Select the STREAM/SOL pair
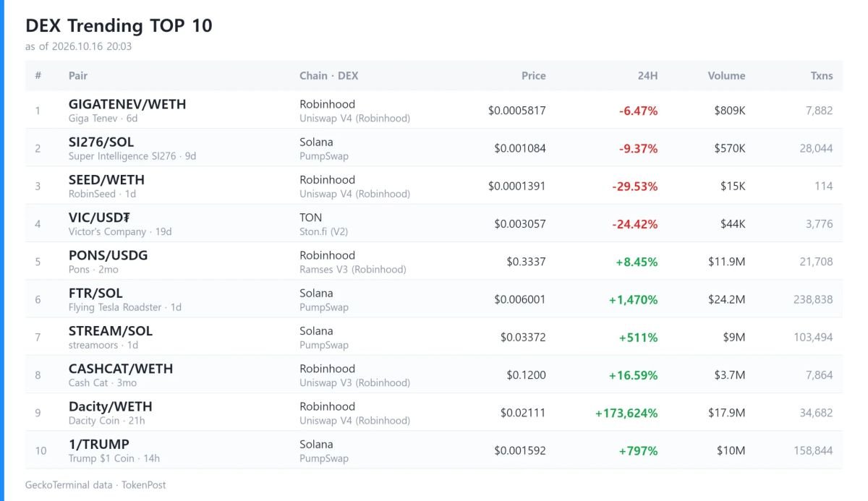The image size is (868, 501). 111,330
